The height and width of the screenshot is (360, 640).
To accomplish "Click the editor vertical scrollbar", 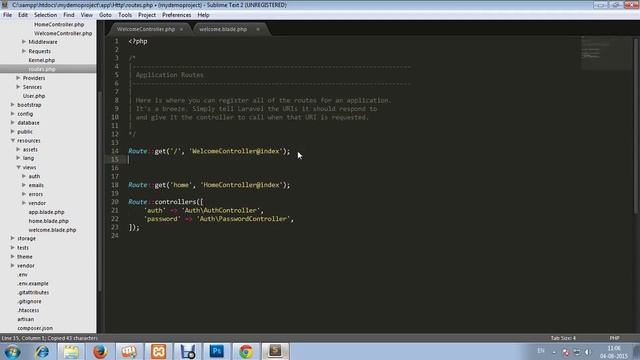I will tap(636, 126).
